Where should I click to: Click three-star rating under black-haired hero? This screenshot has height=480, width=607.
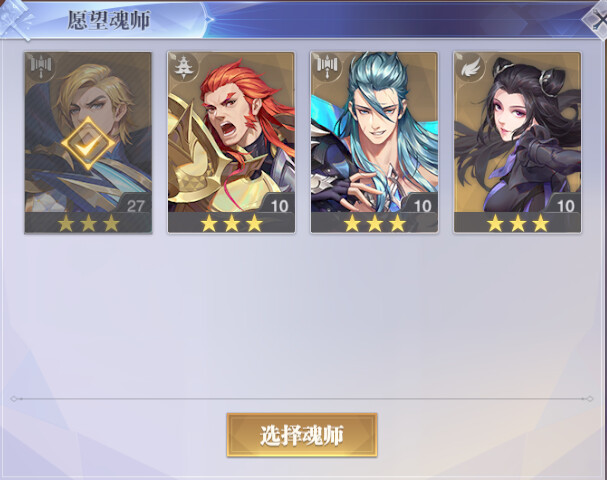(518, 223)
